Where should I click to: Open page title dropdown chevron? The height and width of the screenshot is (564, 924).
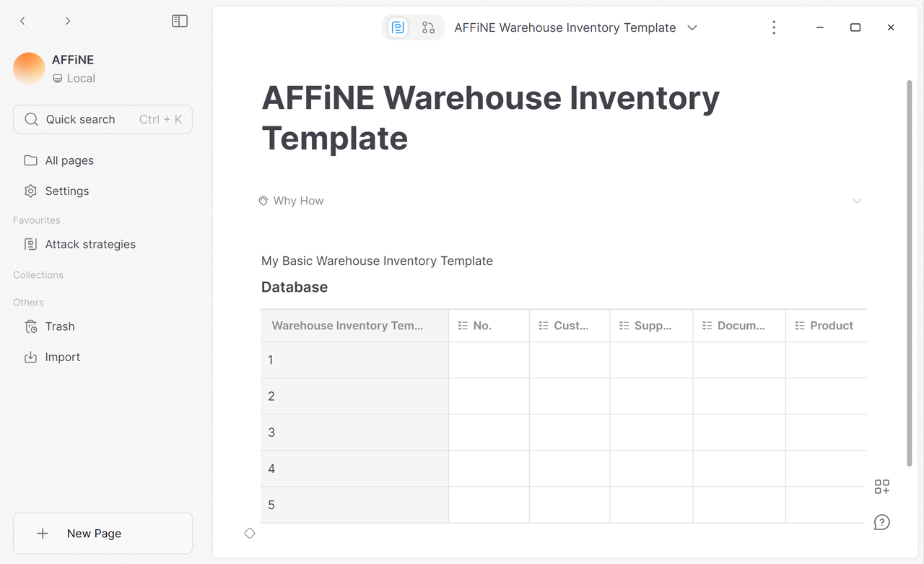[x=692, y=27]
